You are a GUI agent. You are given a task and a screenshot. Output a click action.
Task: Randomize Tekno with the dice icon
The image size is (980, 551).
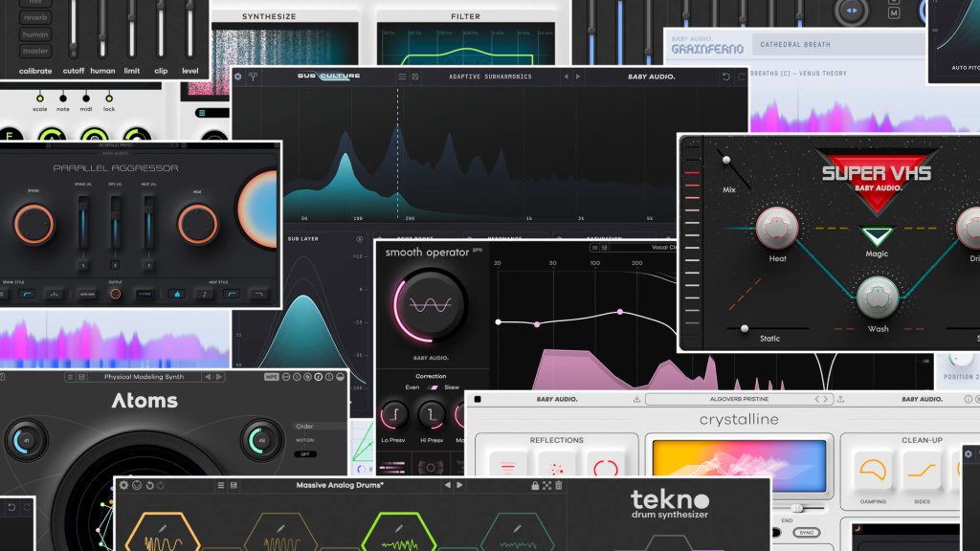tap(546, 485)
